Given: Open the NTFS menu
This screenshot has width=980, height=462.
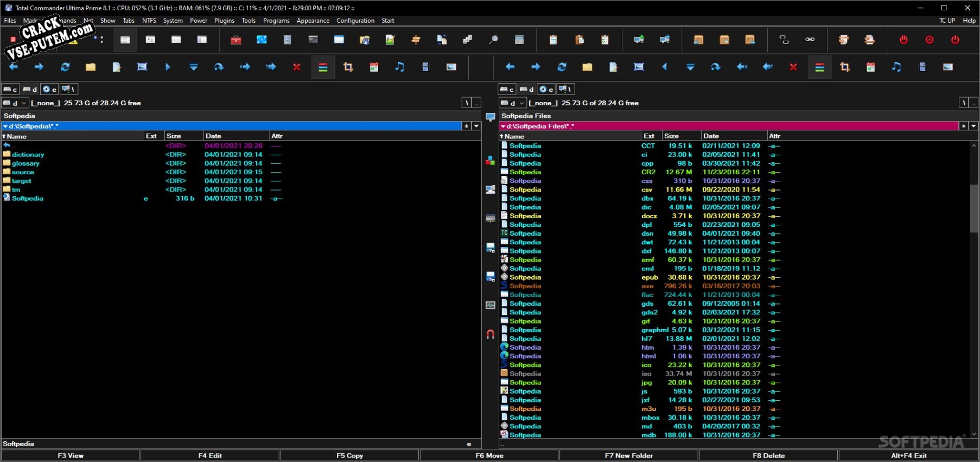Looking at the screenshot, I should click(x=149, y=21).
